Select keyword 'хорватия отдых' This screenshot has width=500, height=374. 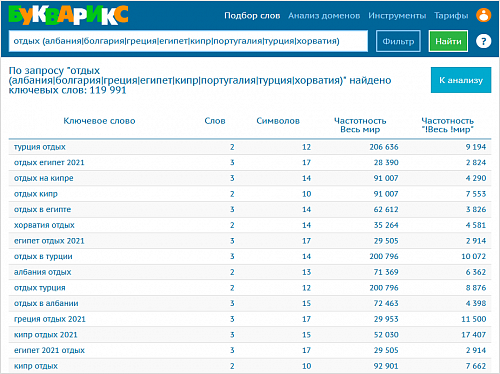44,225
